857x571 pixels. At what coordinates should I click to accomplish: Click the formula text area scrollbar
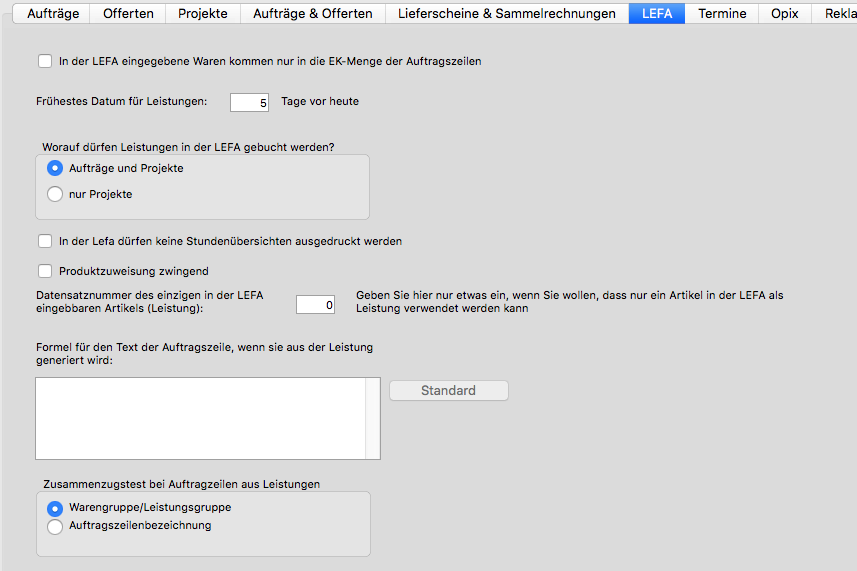tap(372, 418)
